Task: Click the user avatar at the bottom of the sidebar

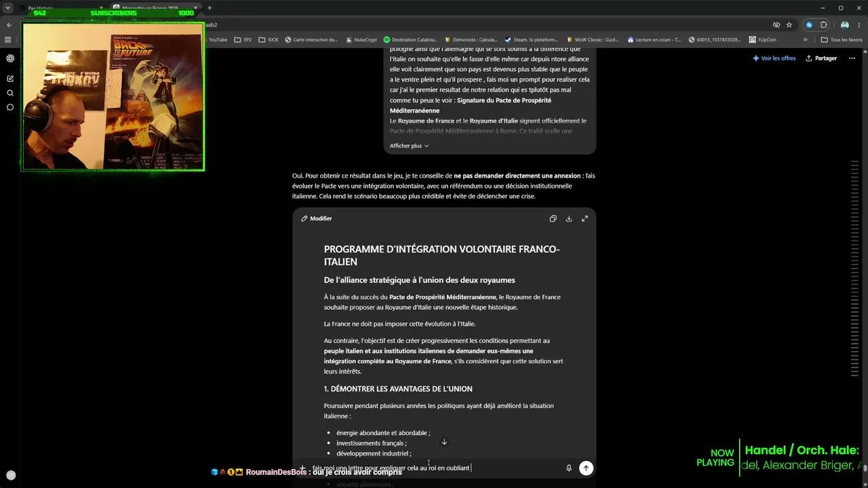Action: coord(11,475)
